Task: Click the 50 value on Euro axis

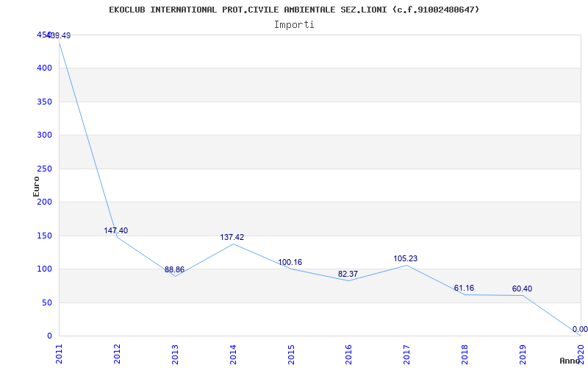Action: 46,302
